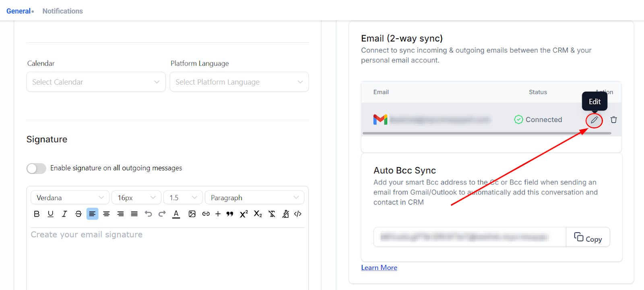Image resolution: width=644 pixels, height=290 pixels.
Task: Click the Auto Bcc Sync heading
Action: pos(405,170)
